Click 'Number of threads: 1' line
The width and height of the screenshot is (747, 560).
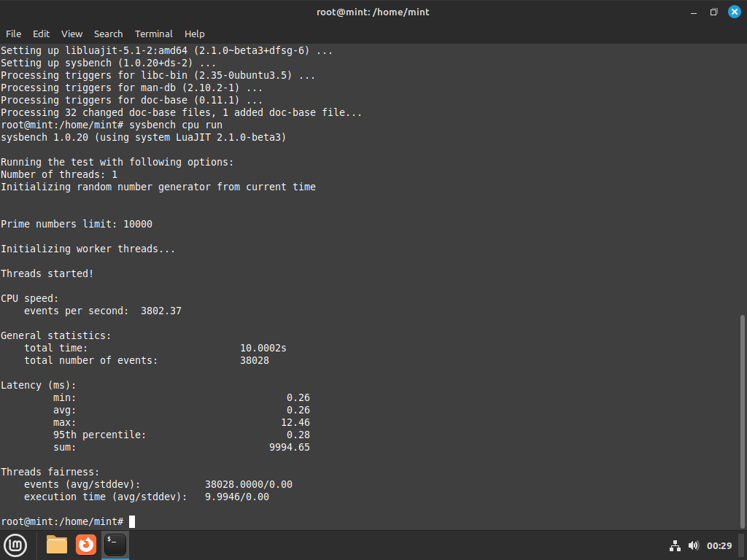point(59,174)
